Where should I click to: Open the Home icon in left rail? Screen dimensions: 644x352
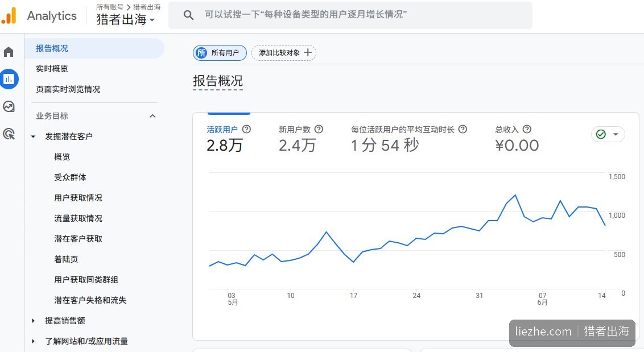point(9,52)
